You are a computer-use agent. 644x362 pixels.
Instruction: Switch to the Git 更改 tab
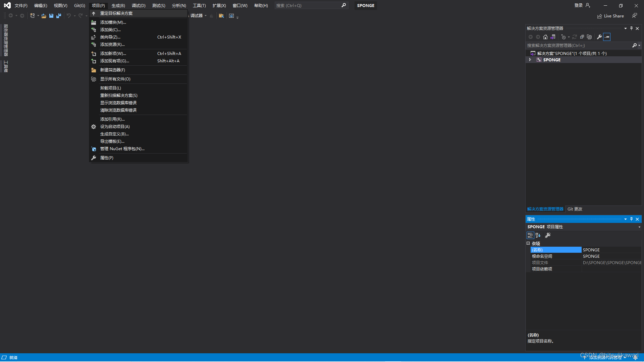(x=575, y=209)
